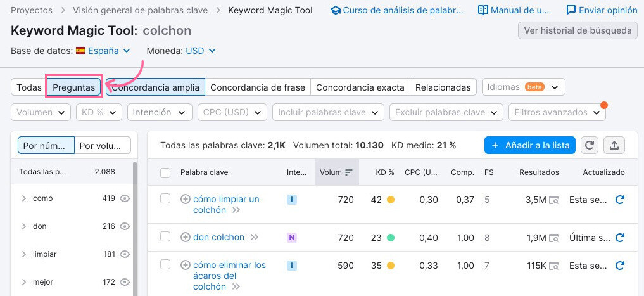Open SERP view icon for 1,9M results
Screen dimensions: 644x296
click(x=554, y=238)
